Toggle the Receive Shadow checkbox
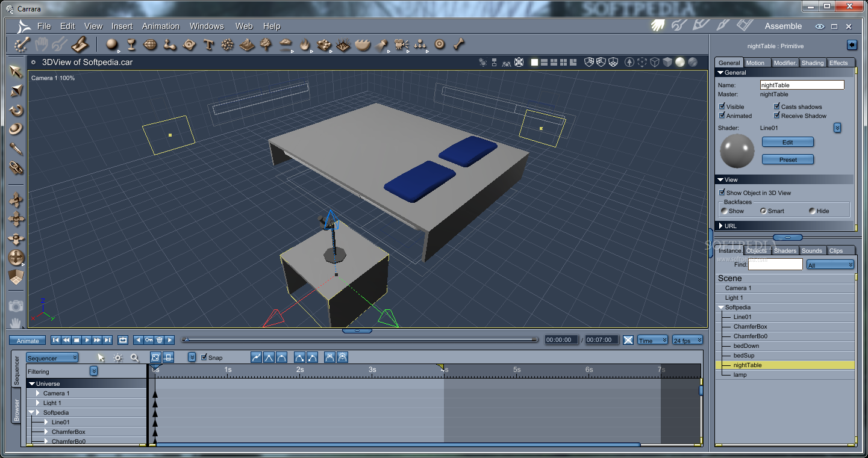This screenshot has width=868, height=458. click(777, 116)
